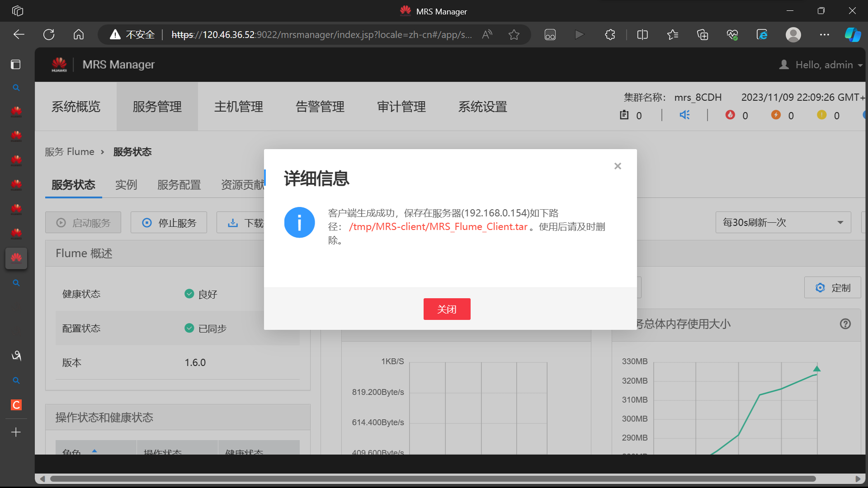Click the memory chart help question icon

coord(845,324)
